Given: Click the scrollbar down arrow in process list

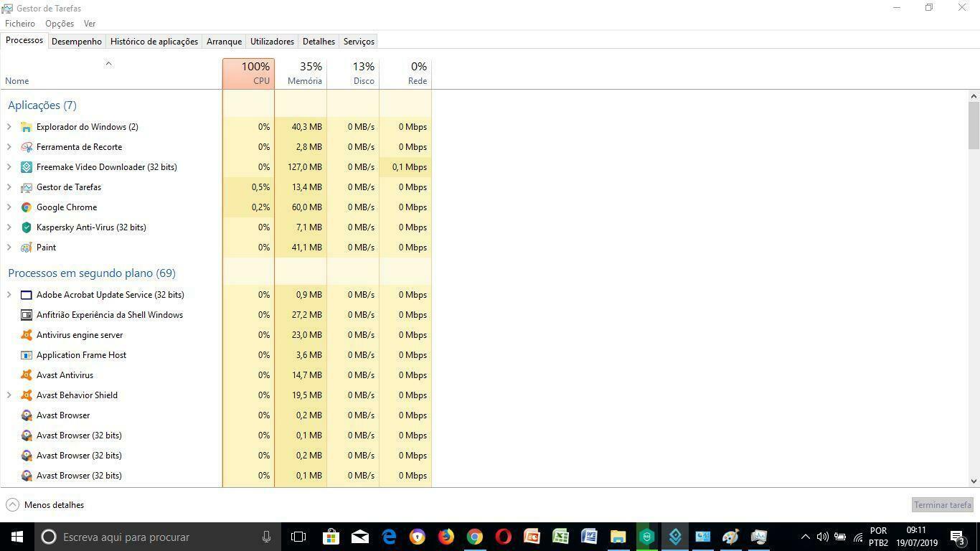Looking at the screenshot, I should coord(974,481).
